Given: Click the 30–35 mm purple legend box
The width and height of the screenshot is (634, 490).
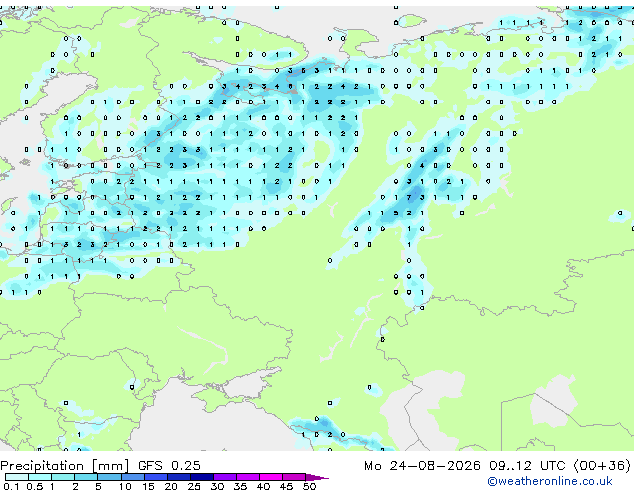Looking at the screenshot, I should click(x=225, y=477).
